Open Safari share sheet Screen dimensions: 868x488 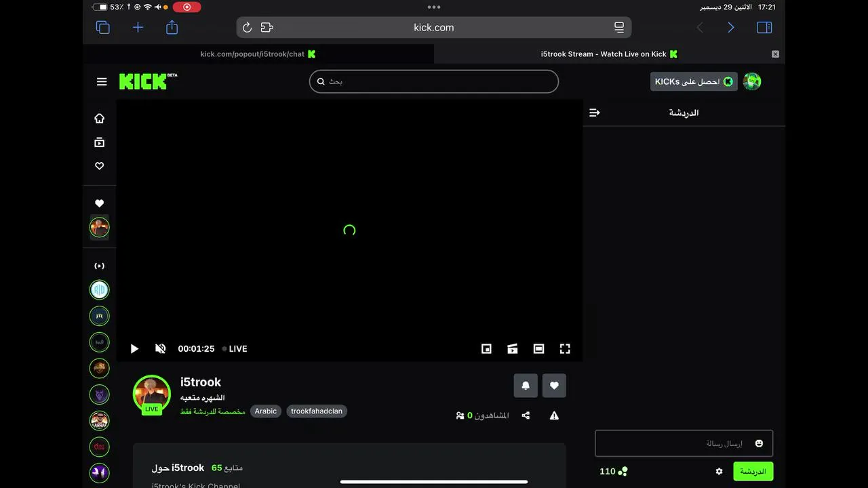click(172, 27)
